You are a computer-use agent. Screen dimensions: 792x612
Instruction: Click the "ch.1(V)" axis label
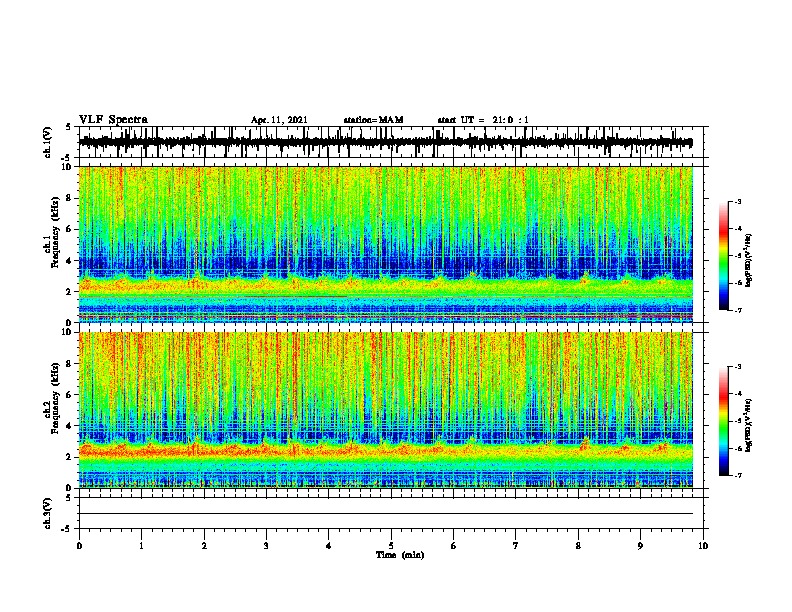(x=48, y=142)
